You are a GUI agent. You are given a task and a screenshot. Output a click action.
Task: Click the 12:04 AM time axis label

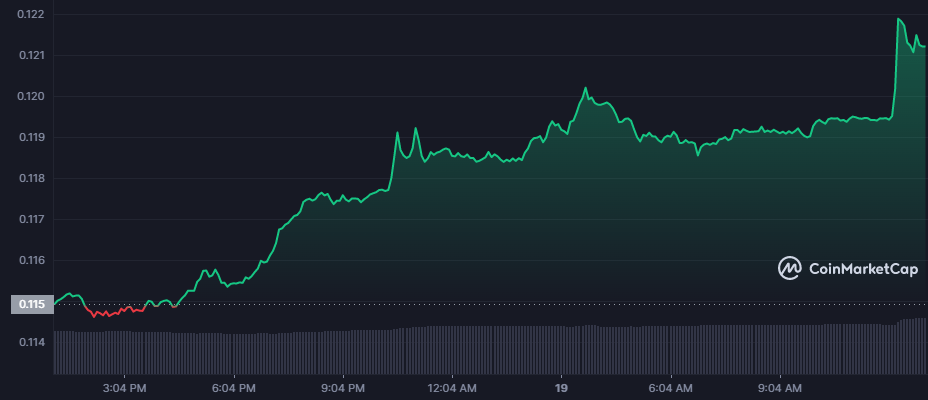[453, 389]
